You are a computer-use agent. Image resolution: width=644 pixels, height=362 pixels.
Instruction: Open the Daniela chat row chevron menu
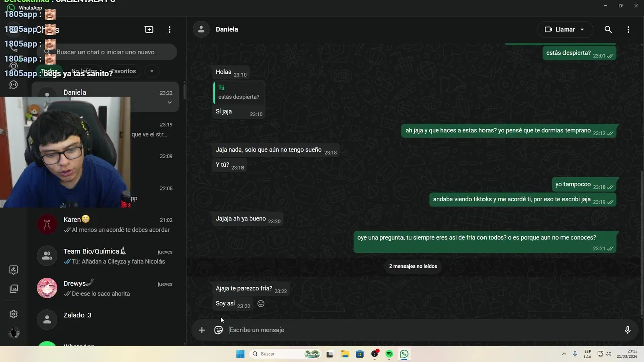(x=170, y=102)
